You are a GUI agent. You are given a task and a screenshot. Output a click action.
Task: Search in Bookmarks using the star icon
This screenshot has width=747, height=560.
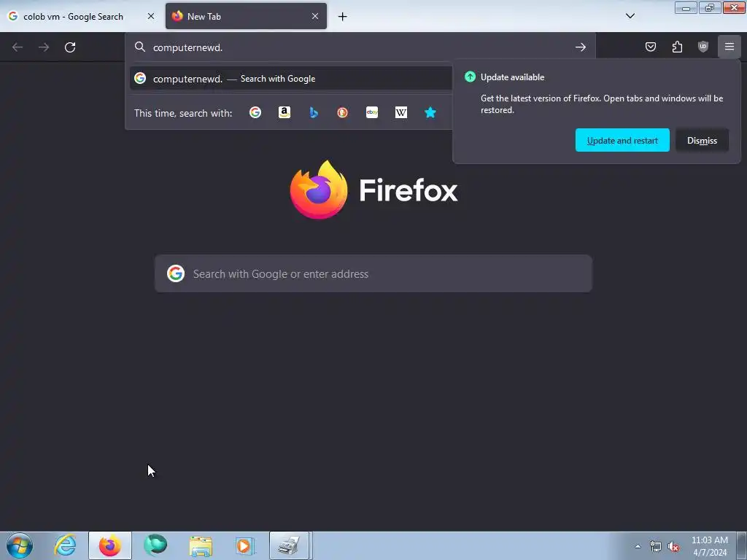pyautogui.click(x=430, y=112)
